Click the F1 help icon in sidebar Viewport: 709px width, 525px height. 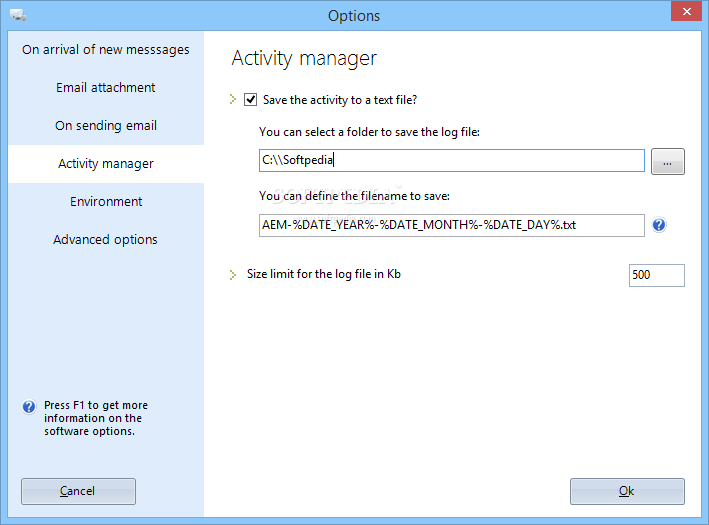click(x=29, y=407)
